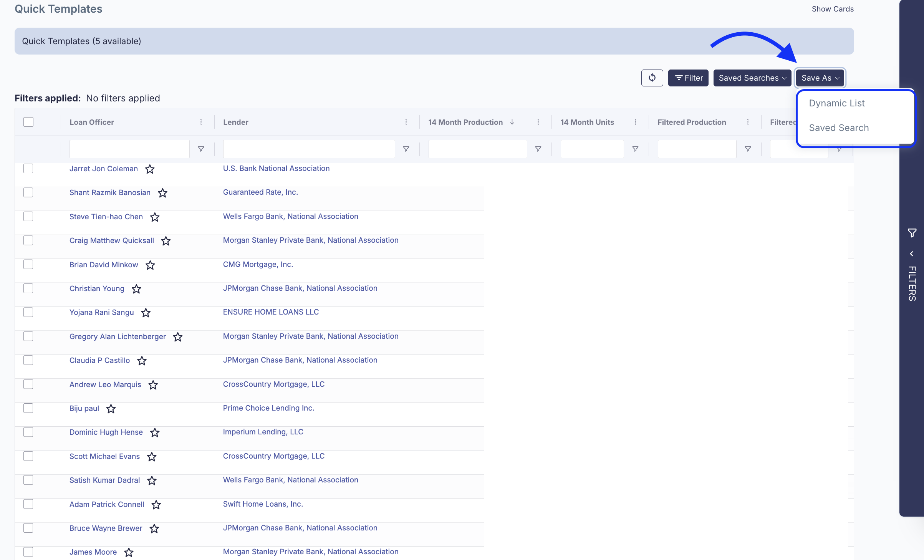The width and height of the screenshot is (924, 560).
Task: Star Claudia P Castillo as favorite
Action: tap(142, 361)
